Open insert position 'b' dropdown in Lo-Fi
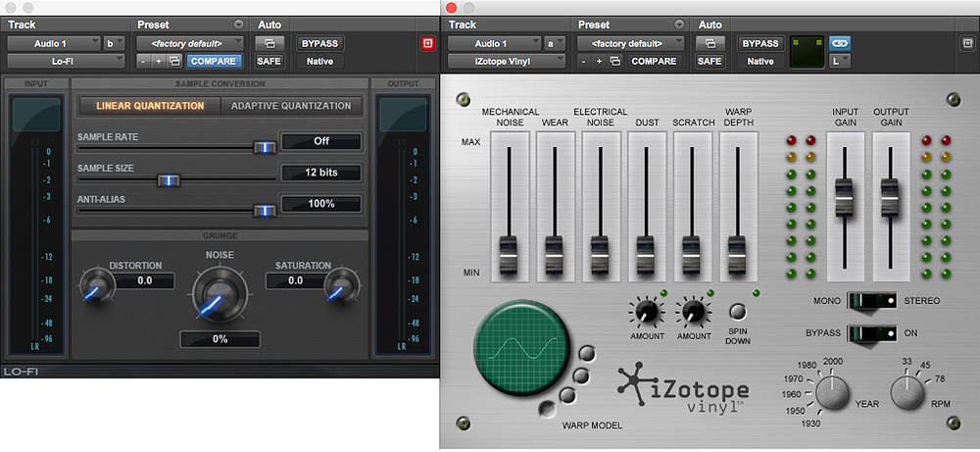 [x=115, y=44]
